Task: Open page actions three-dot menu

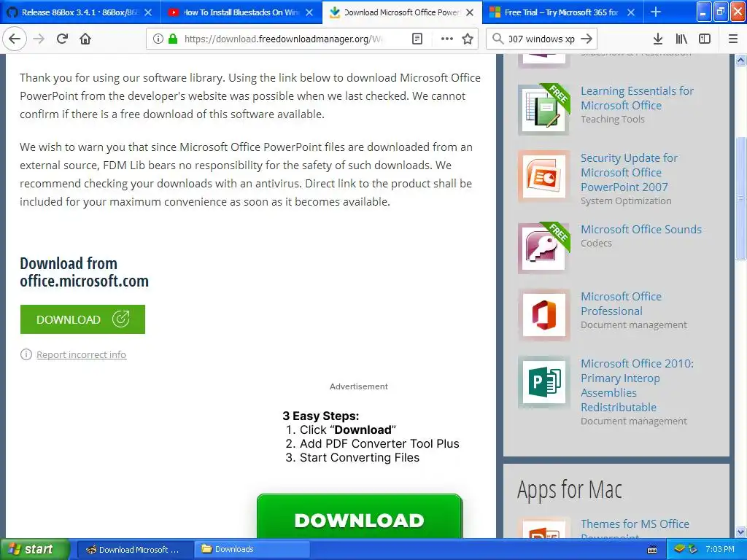Action: click(x=447, y=39)
